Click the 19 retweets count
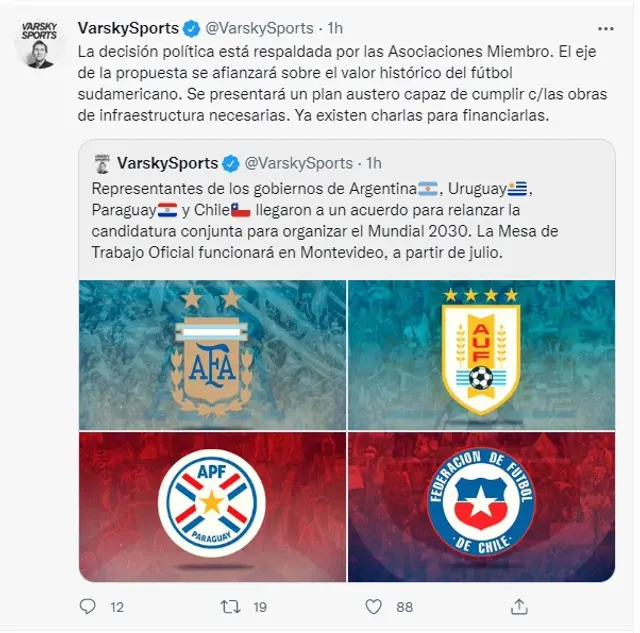The width and height of the screenshot is (640, 633). tap(260, 607)
